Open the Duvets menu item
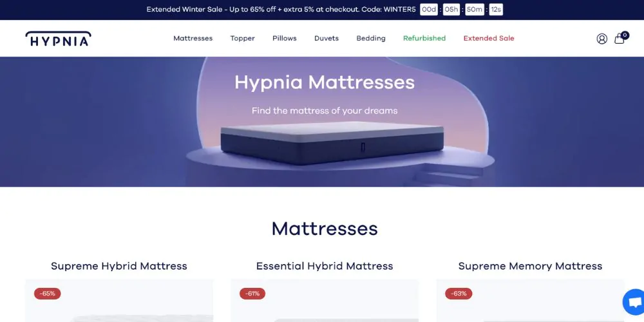644x322 pixels. click(x=327, y=38)
